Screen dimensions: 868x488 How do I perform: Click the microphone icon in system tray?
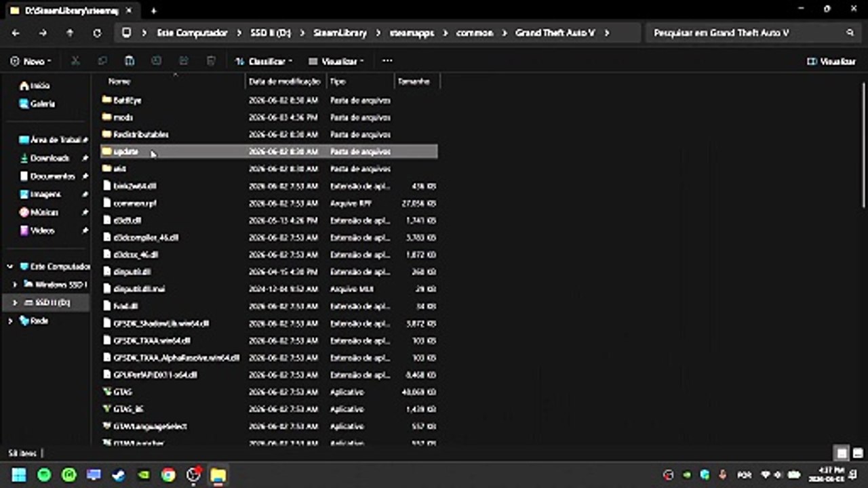(x=723, y=474)
